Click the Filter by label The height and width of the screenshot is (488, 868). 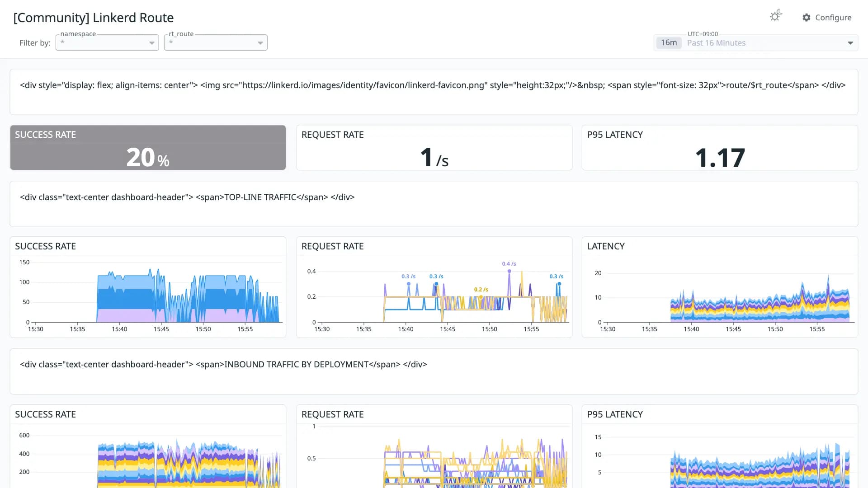[35, 43]
